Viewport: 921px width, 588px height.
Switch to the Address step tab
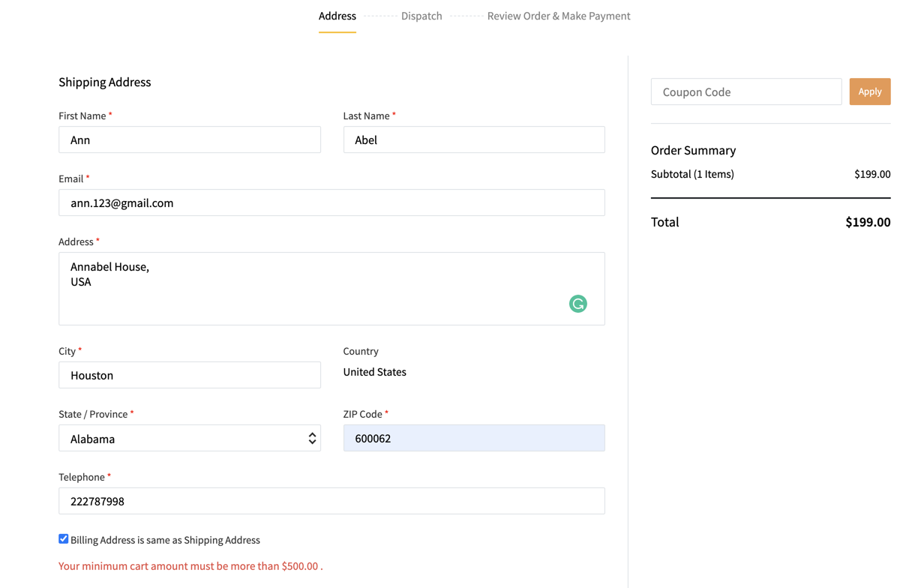click(x=337, y=16)
